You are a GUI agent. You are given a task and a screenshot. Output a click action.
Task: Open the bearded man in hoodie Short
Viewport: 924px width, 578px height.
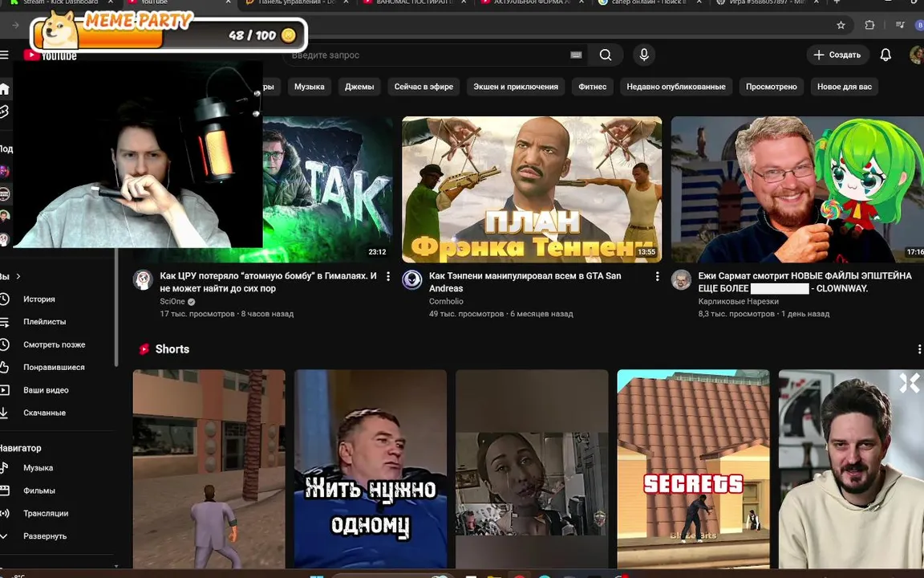[x=851, y=469]
